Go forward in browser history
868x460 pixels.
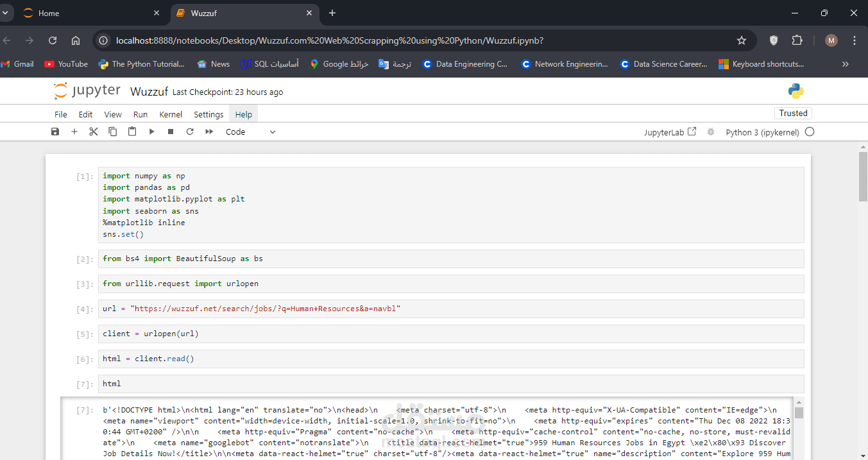pos(29,40)
